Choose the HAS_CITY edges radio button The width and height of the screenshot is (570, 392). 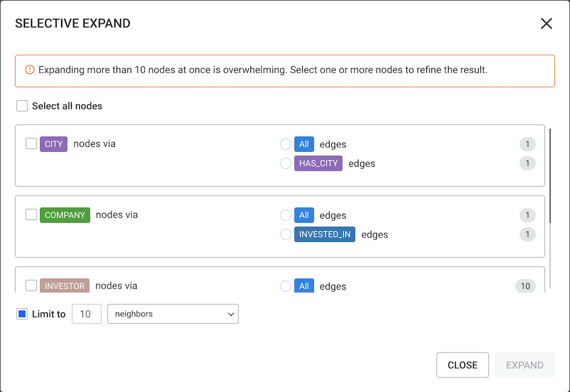click(x=286, y=163)
